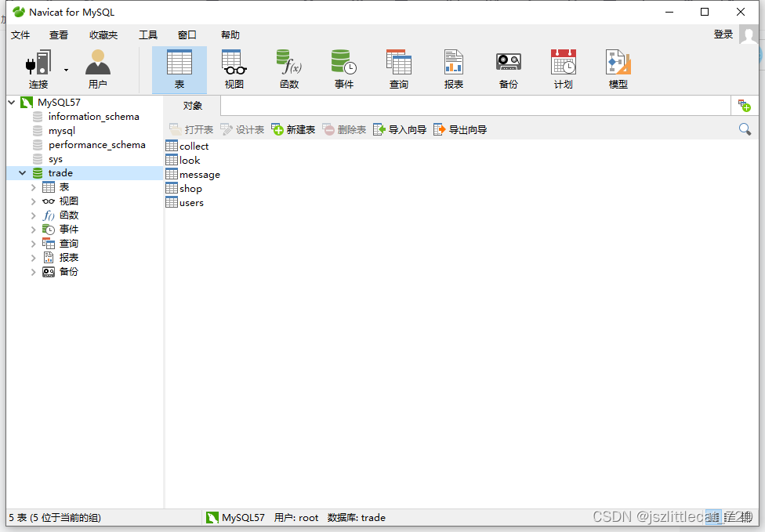Image resolution: width=765 pixels, height=532 pixels.
Task: Open the 工具 (Tools) menu
Action: [147, 34]
